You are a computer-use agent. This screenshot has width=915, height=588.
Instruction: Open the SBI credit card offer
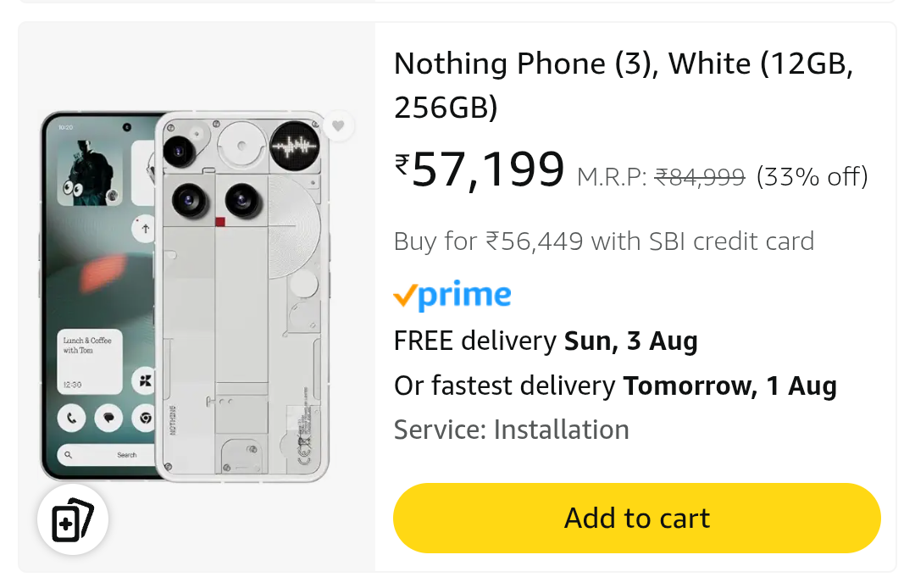pyautogui.click(x=603, y=241)
